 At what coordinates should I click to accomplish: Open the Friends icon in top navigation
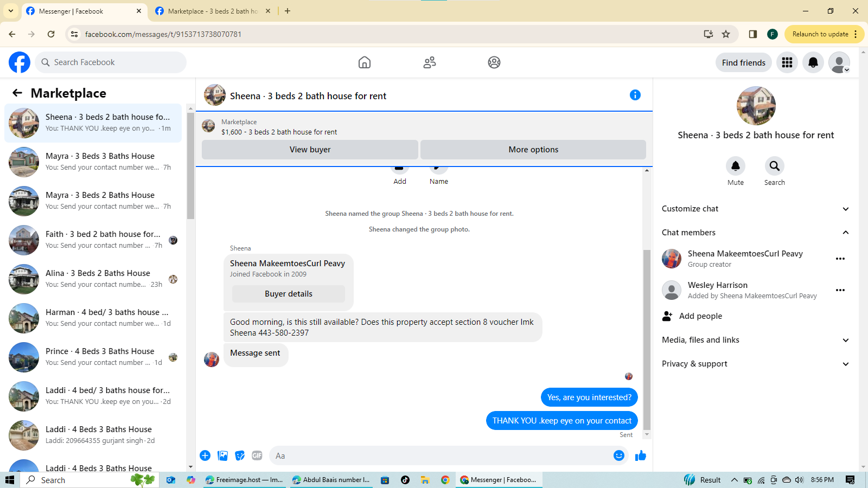pyautogui.click(x=430, y=62)
